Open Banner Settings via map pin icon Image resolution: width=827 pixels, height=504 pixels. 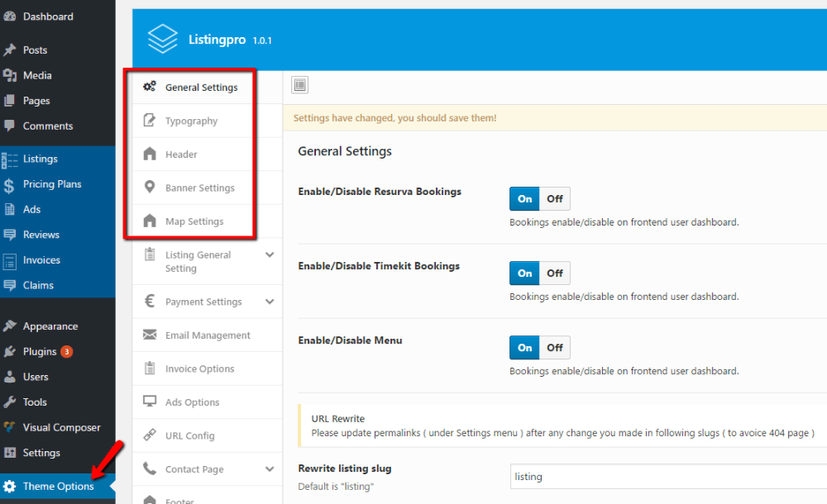(149, 188)
